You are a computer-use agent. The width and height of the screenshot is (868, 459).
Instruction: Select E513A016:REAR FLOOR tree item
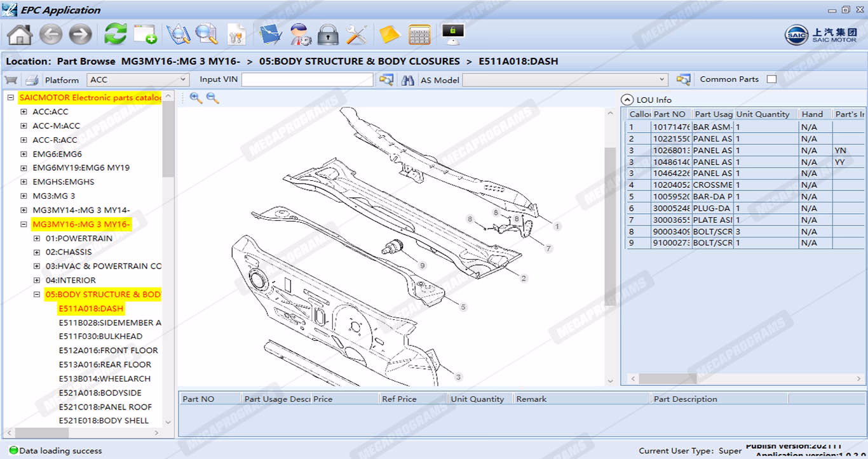[105, 364]
